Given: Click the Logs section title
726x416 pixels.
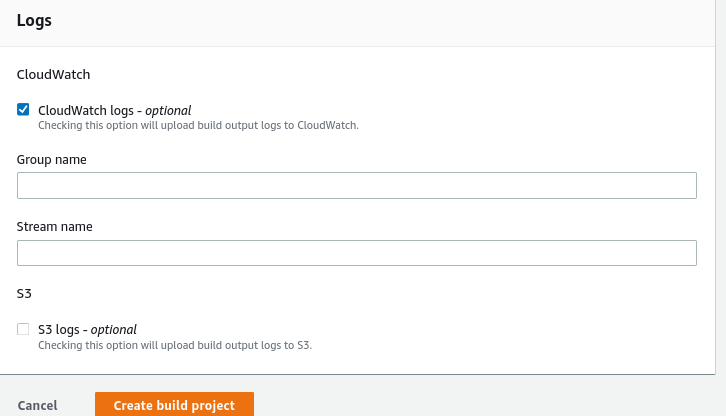Looking at the screenshot, I should (x=34, y=21).
